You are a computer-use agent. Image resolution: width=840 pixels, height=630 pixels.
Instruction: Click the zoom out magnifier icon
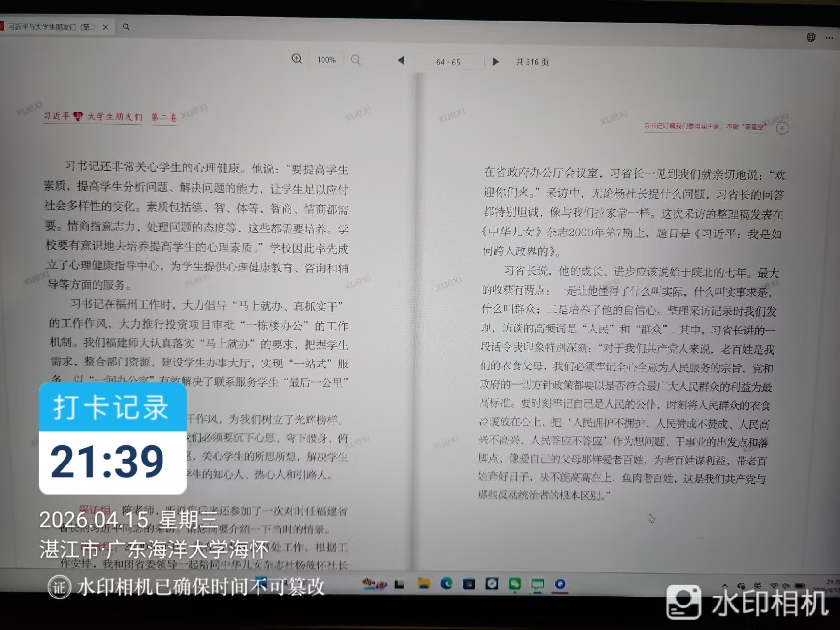(x=355, y=60)
